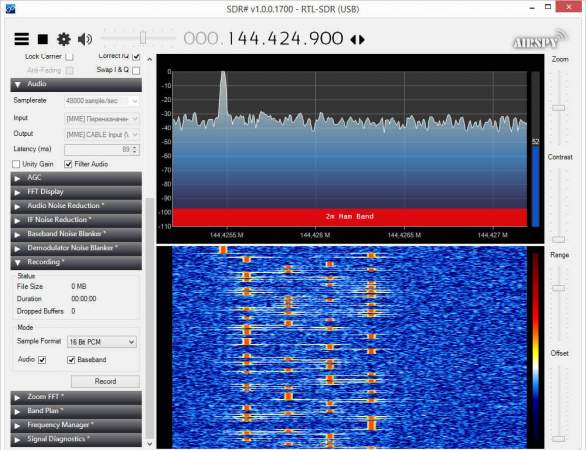Click the 144.427 M frequency axis label

click(493, 235)
